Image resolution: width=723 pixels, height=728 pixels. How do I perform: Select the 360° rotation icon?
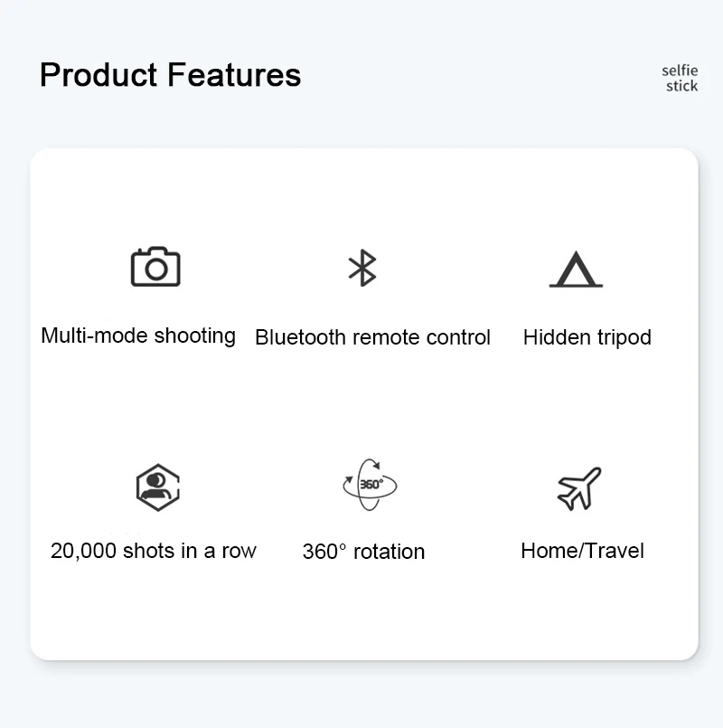pos(370,485)
